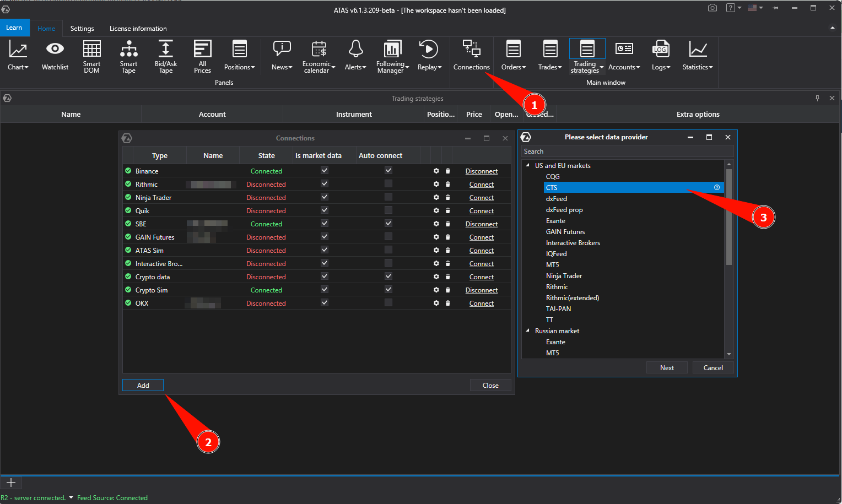
Task: Add a new workspace tab with plus
Action: click(x=11, y=483)
